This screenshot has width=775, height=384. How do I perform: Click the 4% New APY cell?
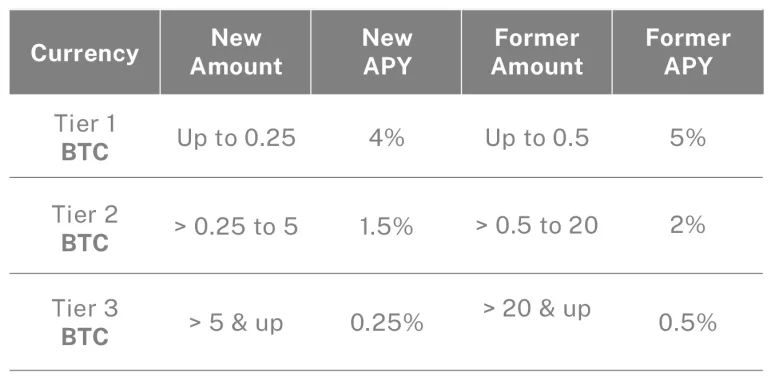click(387, 138)
